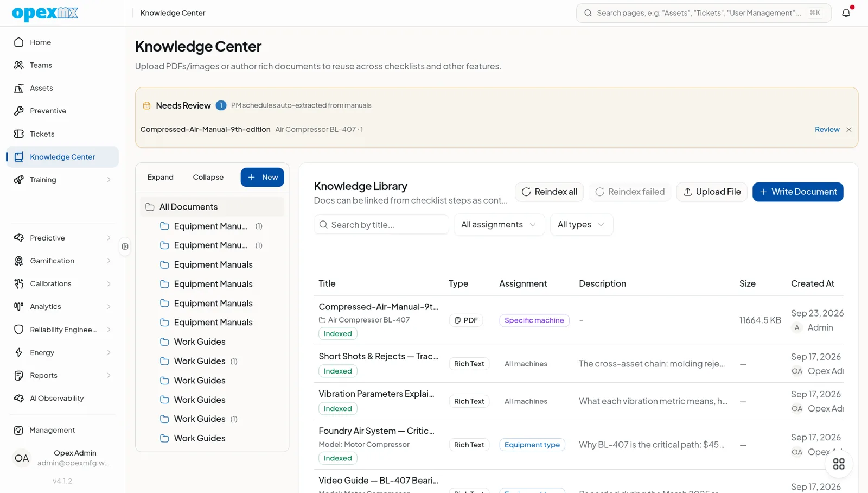Click Upload File button

pos(712,192)
